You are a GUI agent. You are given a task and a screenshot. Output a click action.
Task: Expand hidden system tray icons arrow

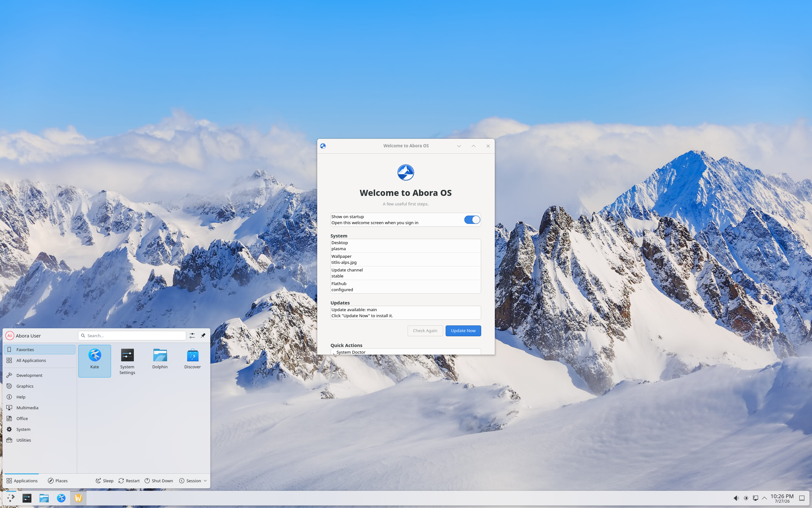pyautogui.click(x=764, y=498)
